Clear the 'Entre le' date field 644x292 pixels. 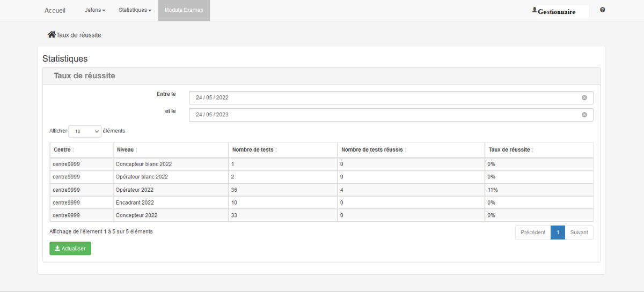click(584, 98)
